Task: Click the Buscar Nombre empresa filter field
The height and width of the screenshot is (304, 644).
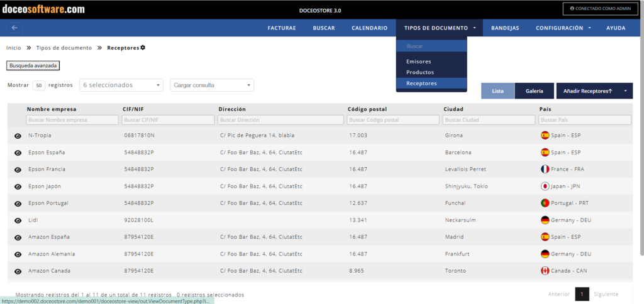Action: (x=72, y=120)
